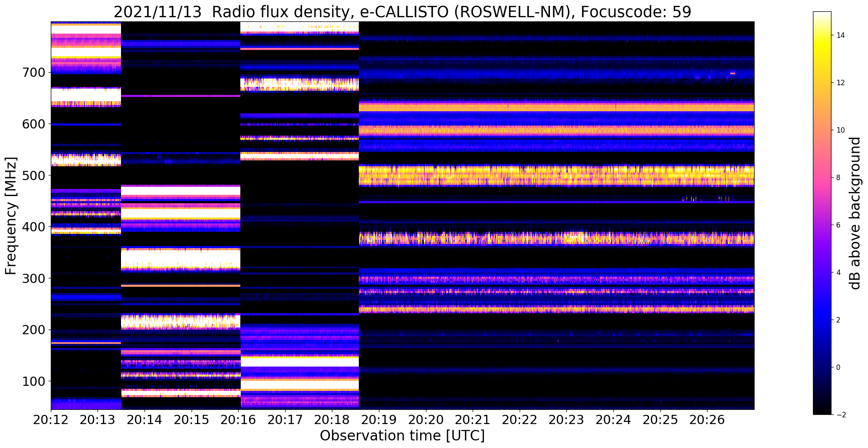Viewport: 868px width, 448px height.
Task: Click the 20:22 time tick label
Action: pyautogui.click(x=520, y=419)
